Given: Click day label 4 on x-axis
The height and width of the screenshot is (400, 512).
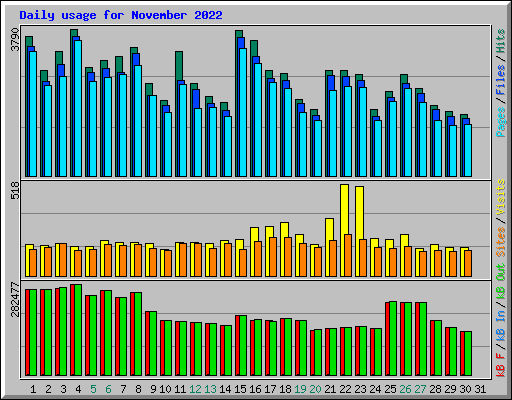Looking at the screenshot, I should click(78, 389).
